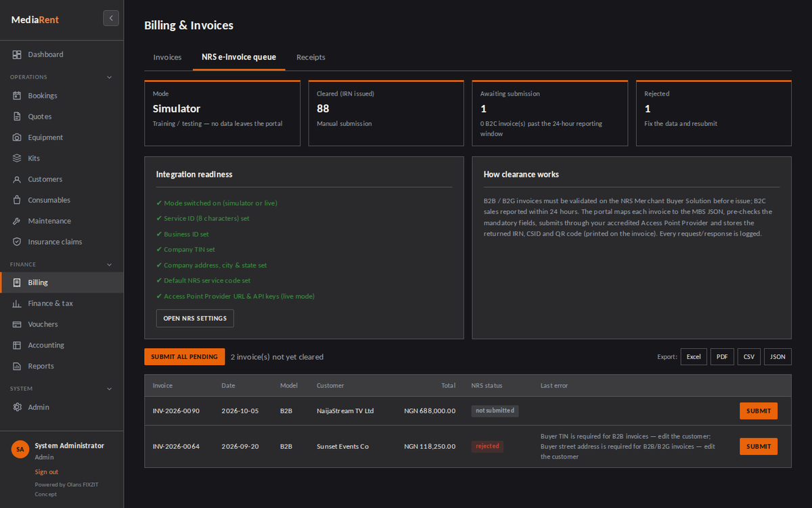Viewport: 812px width, 508px height.
Task: Click "Service ID (8 characters) set" item
Action: 203,219
